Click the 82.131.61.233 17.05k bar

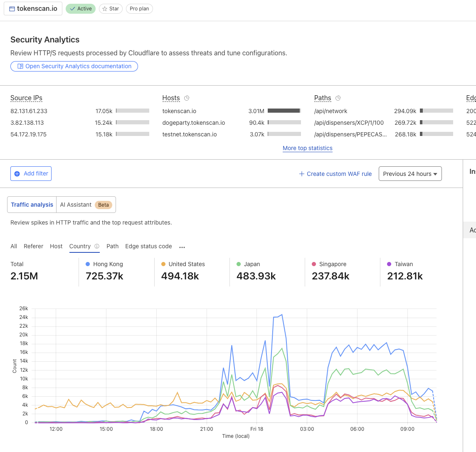[x=132, y=111]
